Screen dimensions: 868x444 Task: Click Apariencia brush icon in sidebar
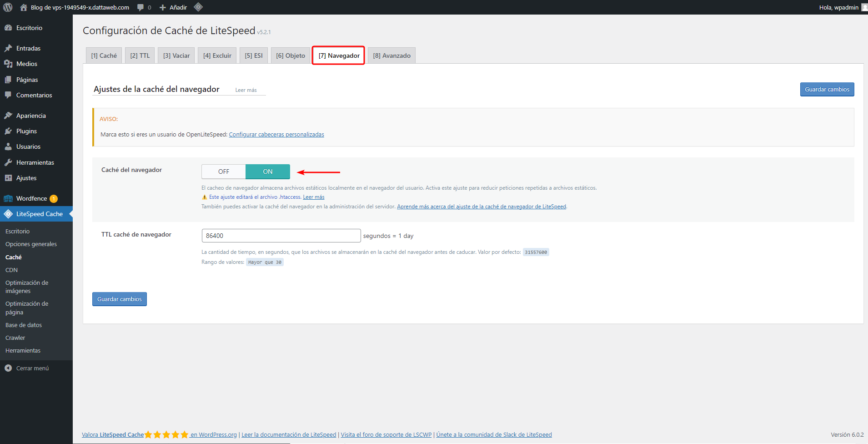click(x=8, y=116)
